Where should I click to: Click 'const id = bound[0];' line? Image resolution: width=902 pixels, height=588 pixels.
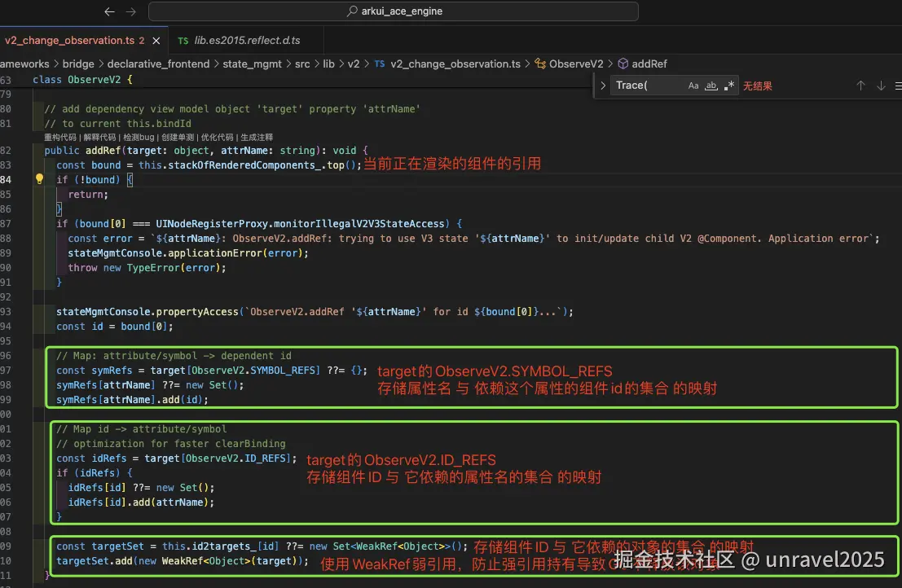114,327
